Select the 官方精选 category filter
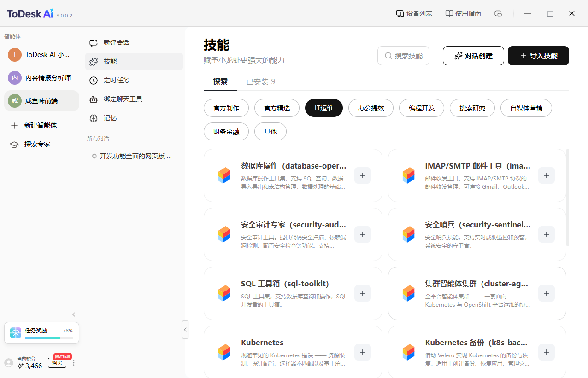 (x=277, y=108)
